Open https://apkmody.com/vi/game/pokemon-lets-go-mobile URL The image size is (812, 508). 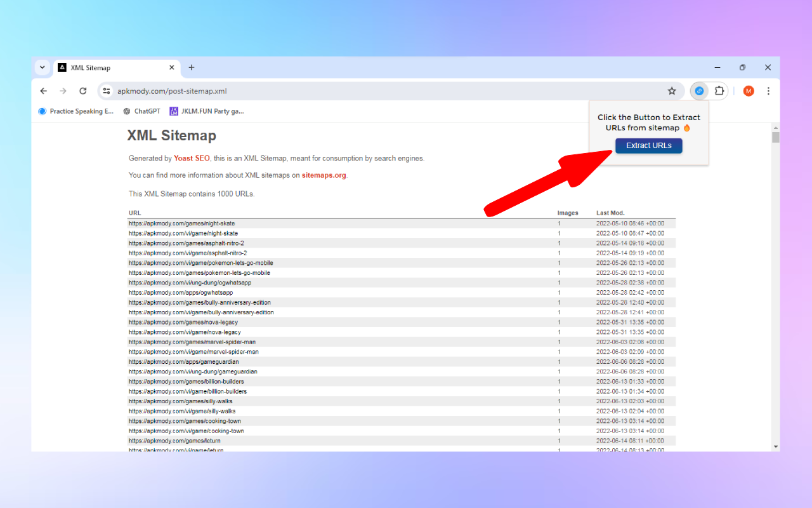click(x=201, y=263)
